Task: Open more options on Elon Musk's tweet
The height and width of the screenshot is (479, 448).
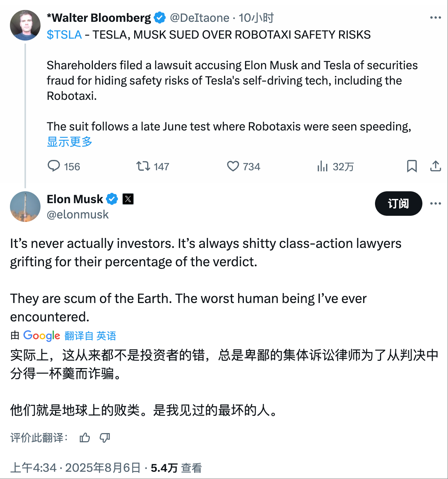Action: click(x=435, y=204)
